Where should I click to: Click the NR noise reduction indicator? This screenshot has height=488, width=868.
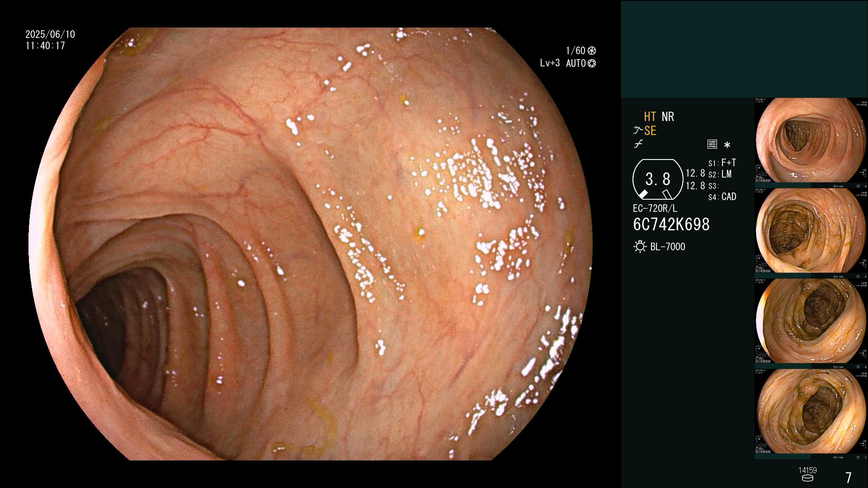[x=668, y=117]
